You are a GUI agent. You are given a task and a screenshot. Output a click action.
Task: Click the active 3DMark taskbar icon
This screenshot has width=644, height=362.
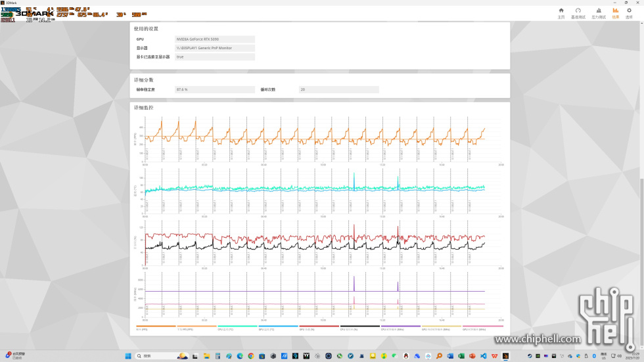(505, 356)
